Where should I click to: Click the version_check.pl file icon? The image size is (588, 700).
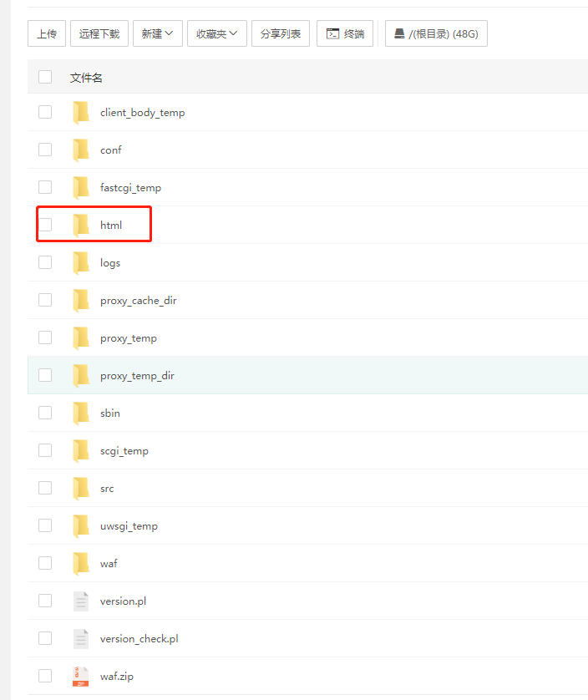coord(81,638)
